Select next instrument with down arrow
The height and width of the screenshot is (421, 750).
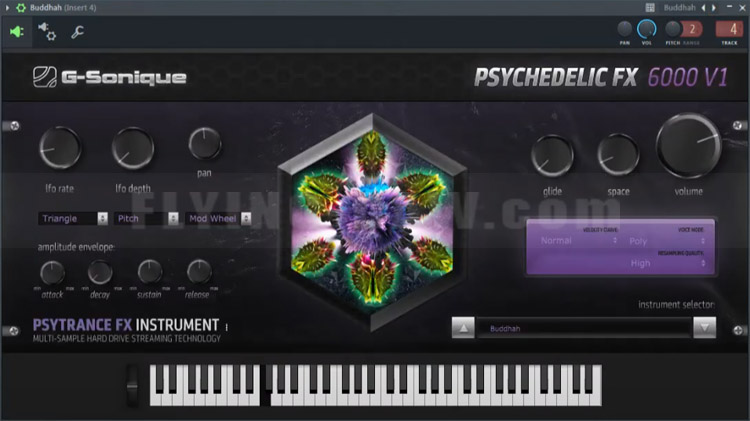(705, 328)
